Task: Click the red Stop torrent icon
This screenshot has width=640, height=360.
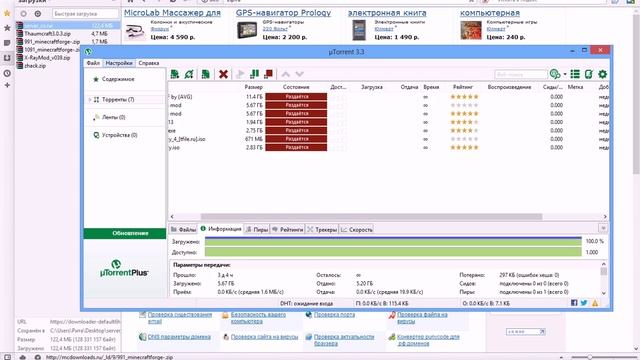Action: click(268, 74)
